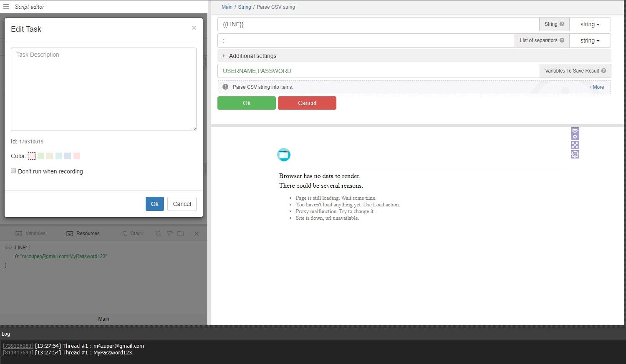Image resolution: width=626 pixels, height=364 pixels.
Task: Open the hamburger menu in Script editor
Action: [6, 7]
